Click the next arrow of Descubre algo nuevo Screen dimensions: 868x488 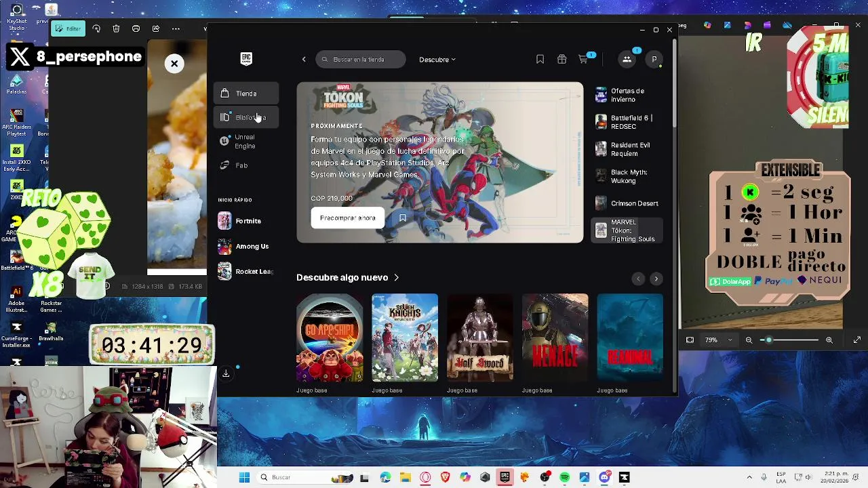(x=656, y=279)
